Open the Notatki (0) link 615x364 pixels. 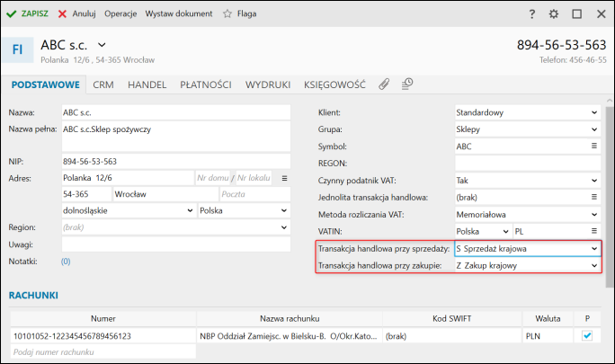[66, 262]
